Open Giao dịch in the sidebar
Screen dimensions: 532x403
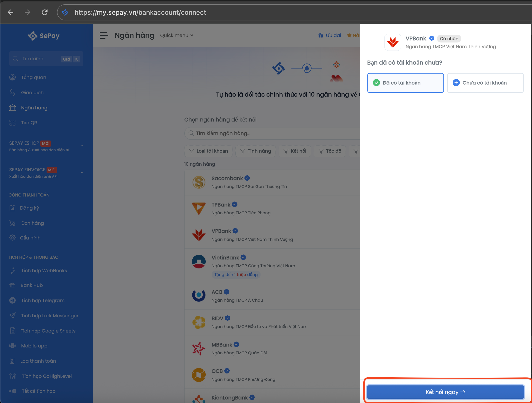pyautogui.click(x=32, y=93)
